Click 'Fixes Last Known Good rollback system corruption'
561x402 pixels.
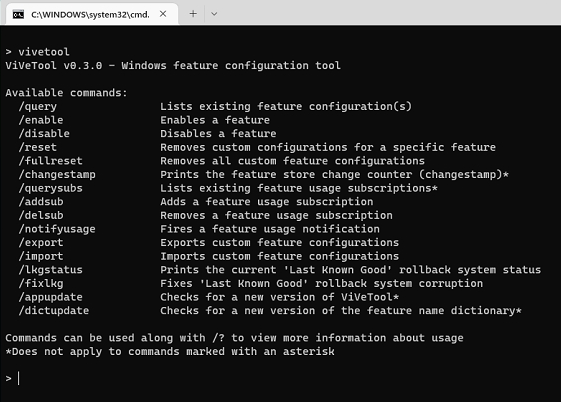click(321, 283)
